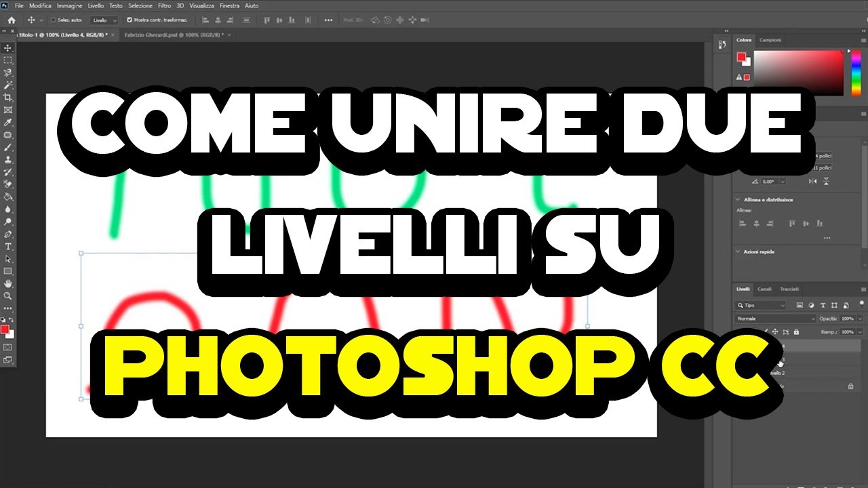Select the Eyedropper tool
Viewport: 868px width, 488px height.
pos(8,123)
